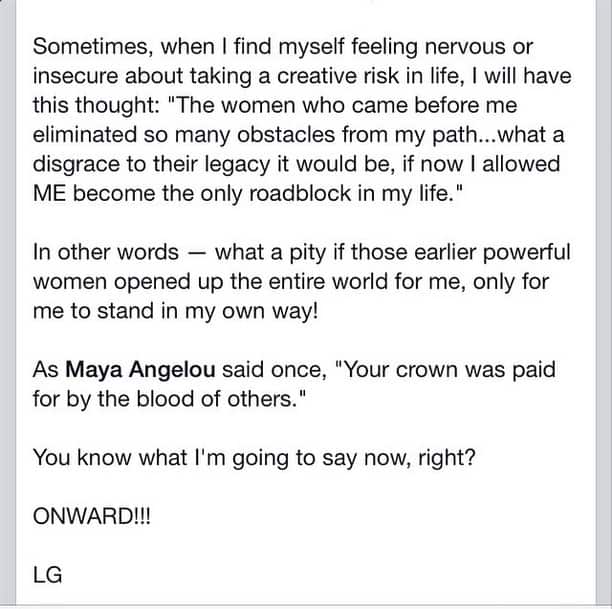
Task: Open the bold Maya Angelou tagged link
Action: tap(140, 369)
